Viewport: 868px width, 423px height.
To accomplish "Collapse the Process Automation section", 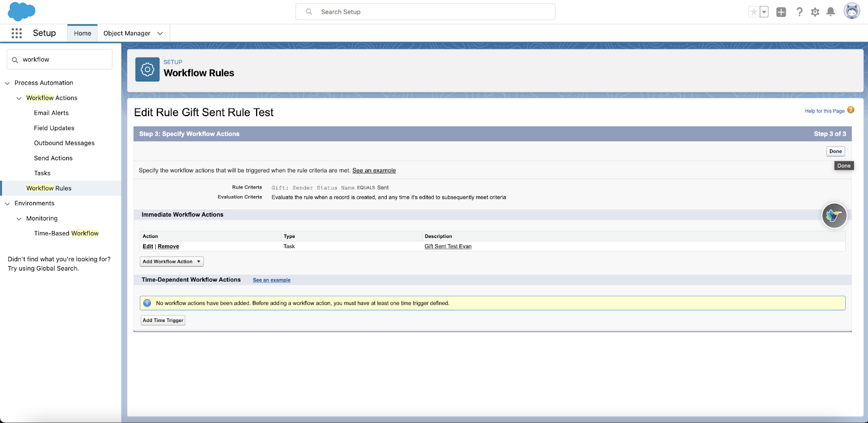I will (8, 83).
